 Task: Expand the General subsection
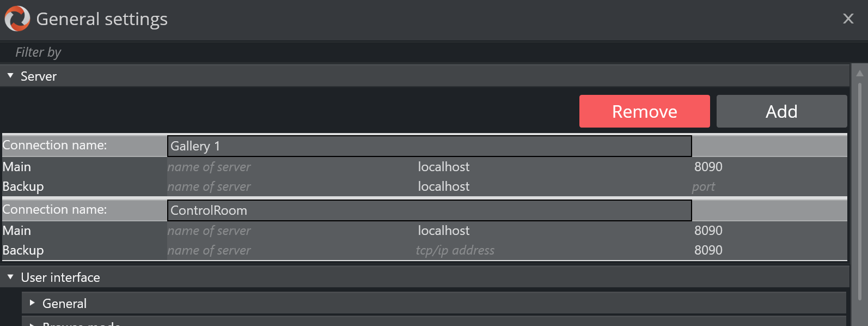point(32,303)
